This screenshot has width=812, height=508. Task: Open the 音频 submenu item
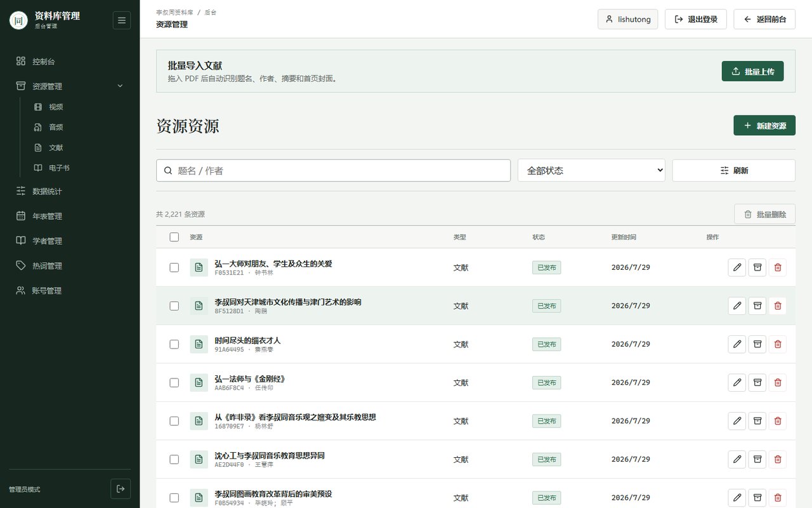[80, 127]
